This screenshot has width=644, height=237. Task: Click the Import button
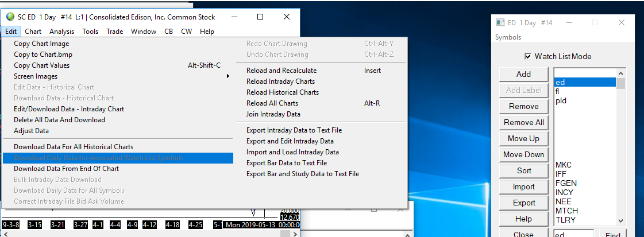[524, 187]
